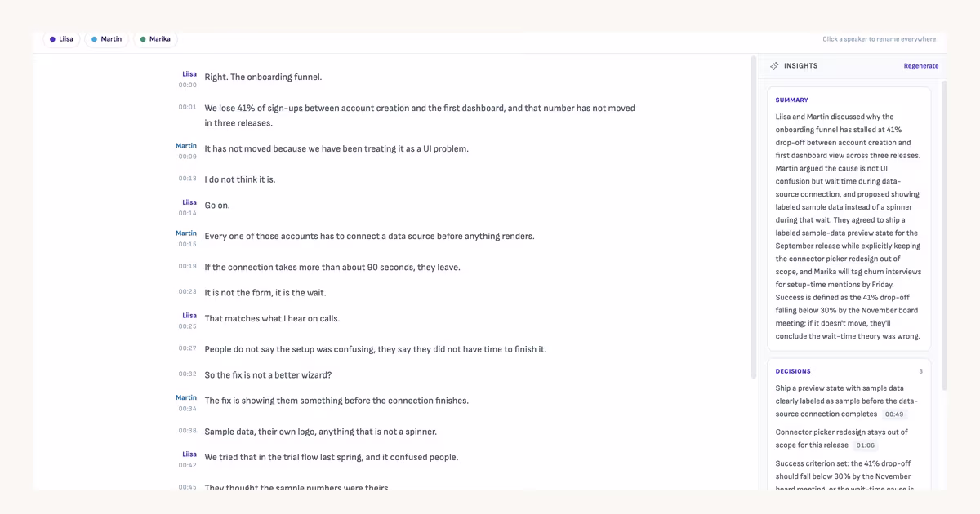Select the line about losing 41% of sign-ups

click(420, 115)
